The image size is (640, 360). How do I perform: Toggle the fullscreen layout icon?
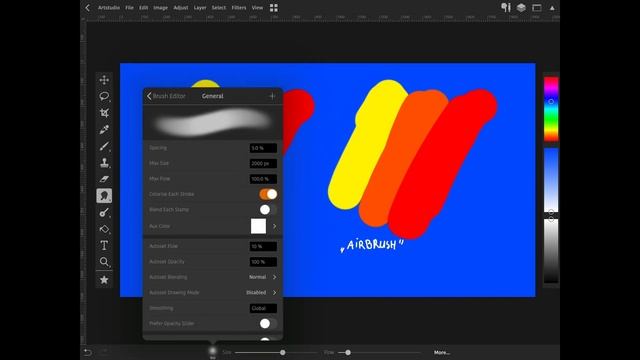pos(537,7)
